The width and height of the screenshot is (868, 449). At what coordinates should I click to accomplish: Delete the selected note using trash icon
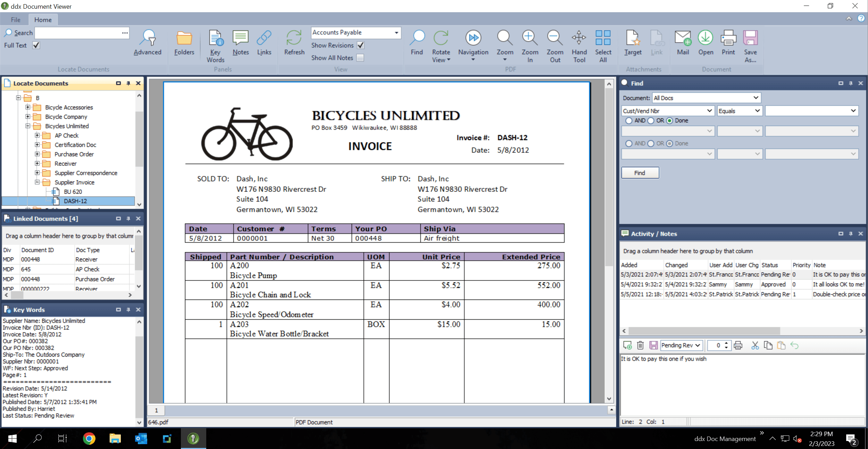coord(640,345)
